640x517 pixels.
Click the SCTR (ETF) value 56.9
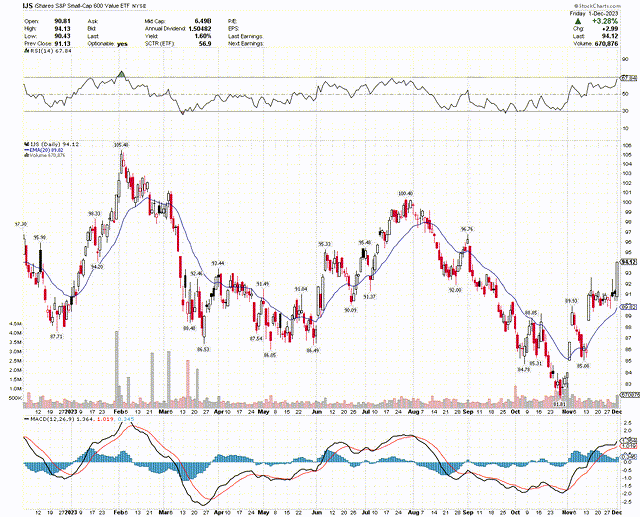point(205,44)
